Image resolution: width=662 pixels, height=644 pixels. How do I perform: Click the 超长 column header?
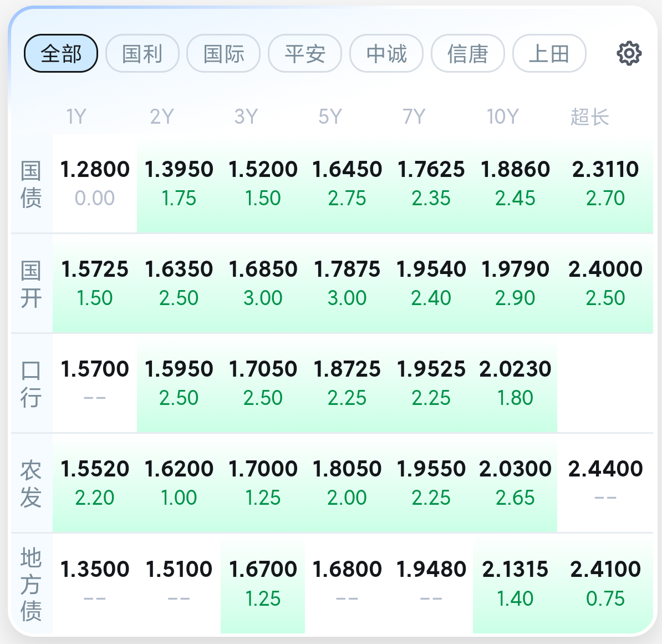point(589,117)
